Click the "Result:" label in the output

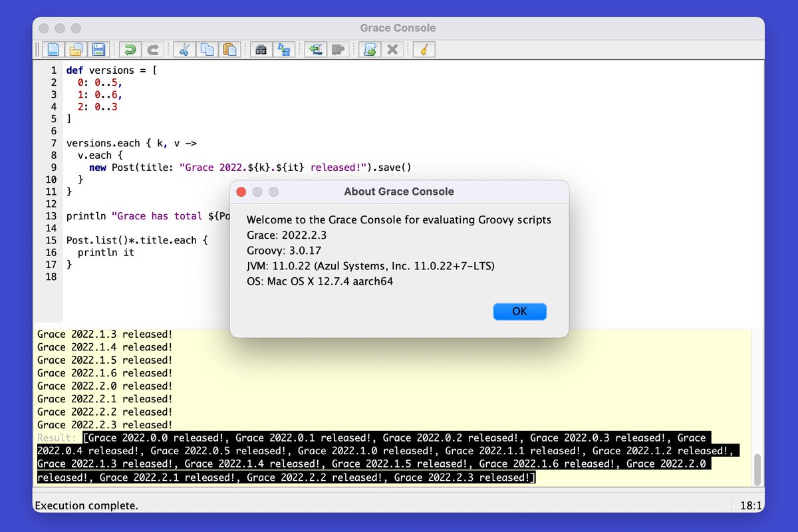57,438
